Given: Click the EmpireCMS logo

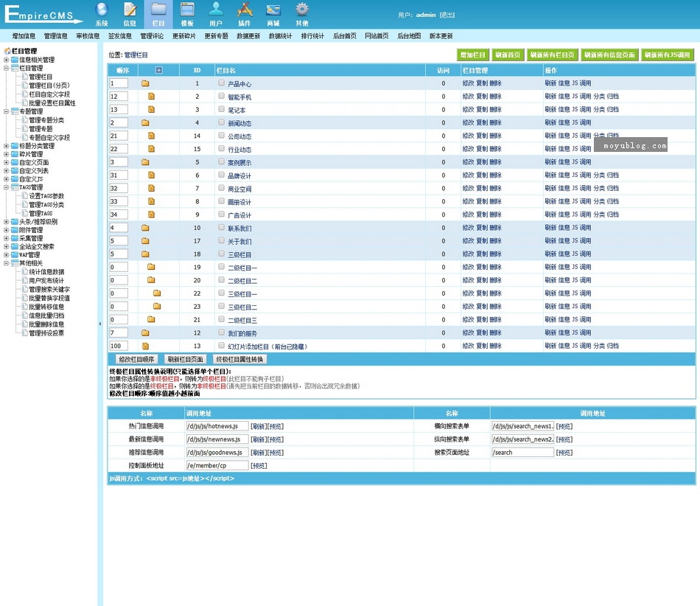Looking at the screenshot, I should pos(43,14).
